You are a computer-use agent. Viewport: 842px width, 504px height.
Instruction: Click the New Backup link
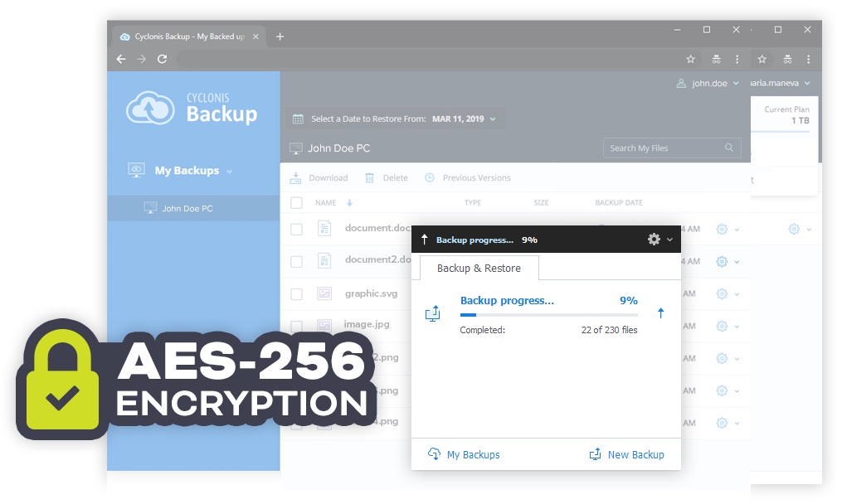pyautogui.click(x=626, y=454)
